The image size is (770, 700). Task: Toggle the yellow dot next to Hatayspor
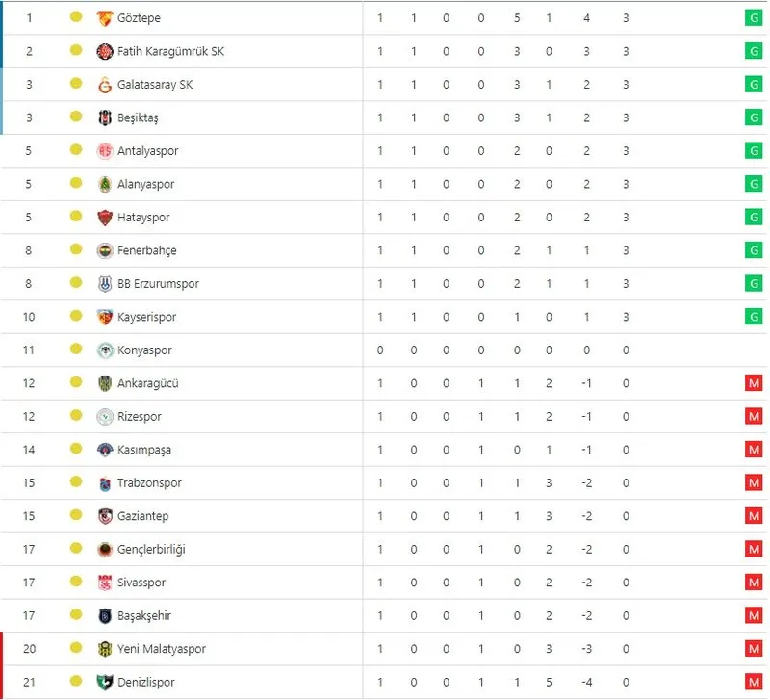[75, 217]
